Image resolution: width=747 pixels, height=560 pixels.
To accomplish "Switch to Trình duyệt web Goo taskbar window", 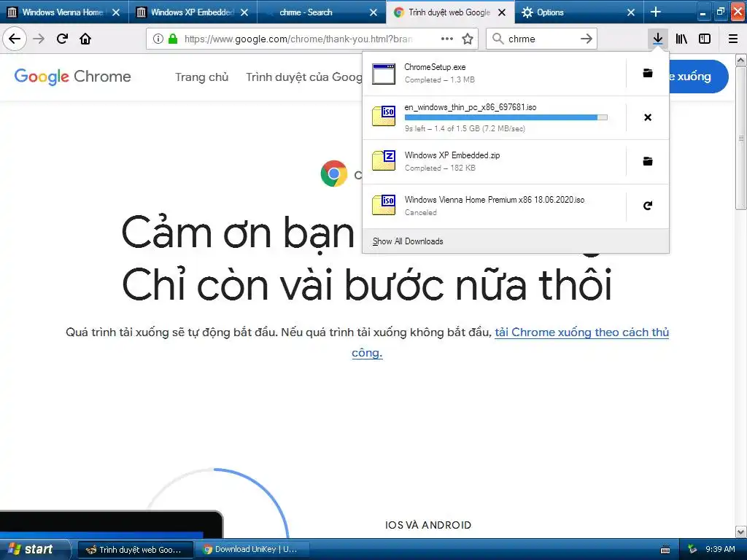I will (x=135, y=550).
